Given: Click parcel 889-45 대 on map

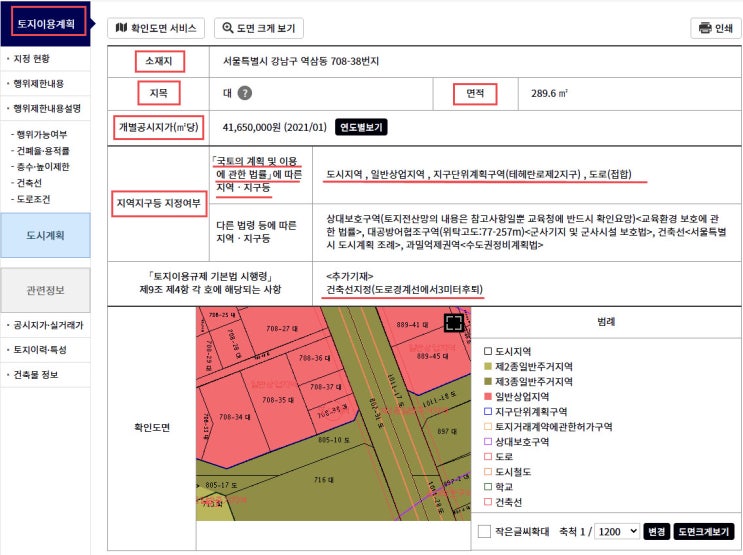Looking at the screenshot, I should (x=432, y=356).
